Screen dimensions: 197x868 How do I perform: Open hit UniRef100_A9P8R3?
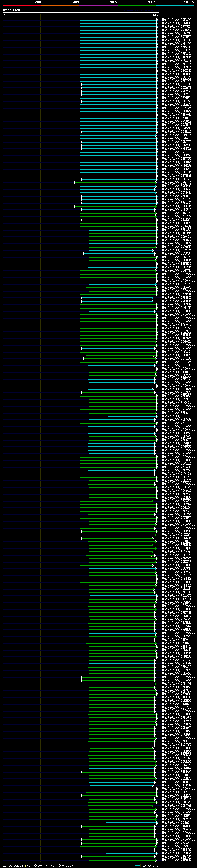[x=177, y=20]
